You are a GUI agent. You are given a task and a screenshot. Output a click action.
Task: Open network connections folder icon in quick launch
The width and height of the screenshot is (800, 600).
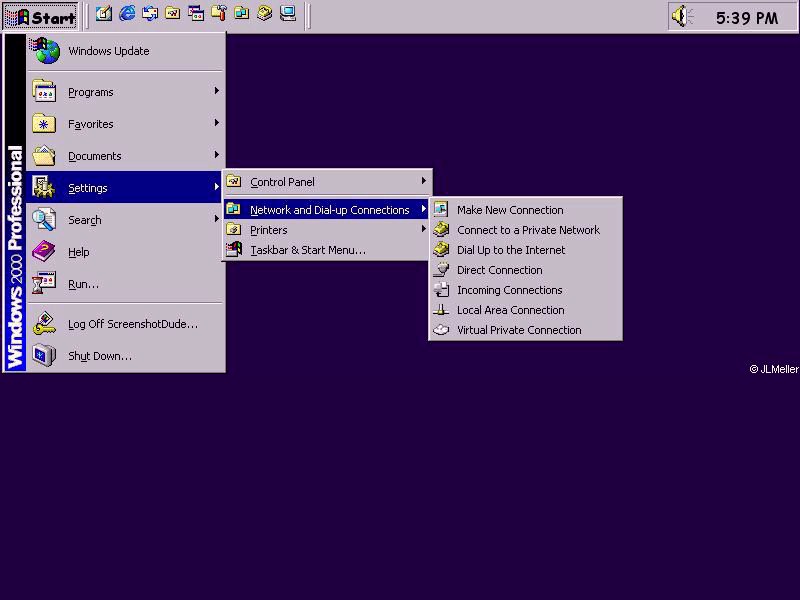[x=242, y=14]
